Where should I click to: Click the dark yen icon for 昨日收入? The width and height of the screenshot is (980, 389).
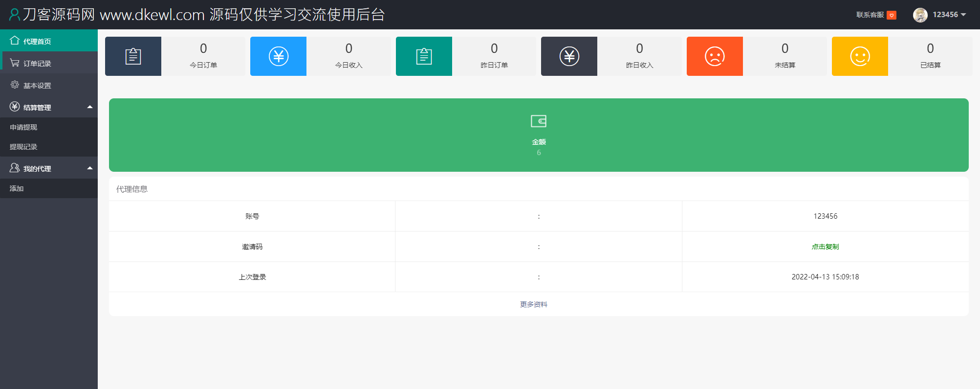coord(569,56)
